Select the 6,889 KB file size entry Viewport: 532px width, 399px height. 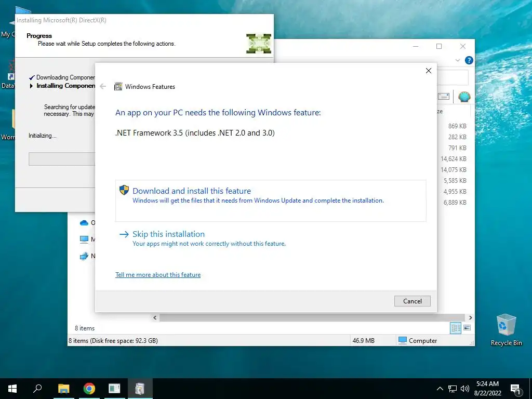pyautogui.click(x=455, y=202)
